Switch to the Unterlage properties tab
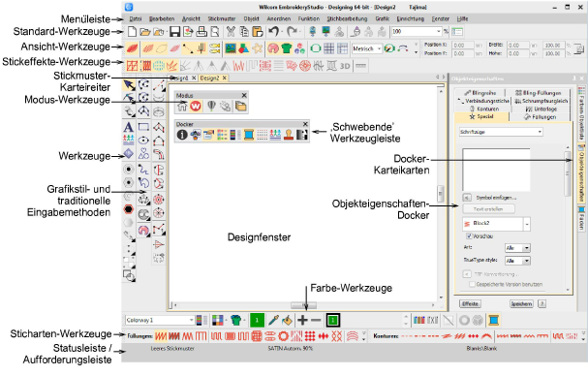The width and height of the screenshot is (588, 376). [542, 109]
